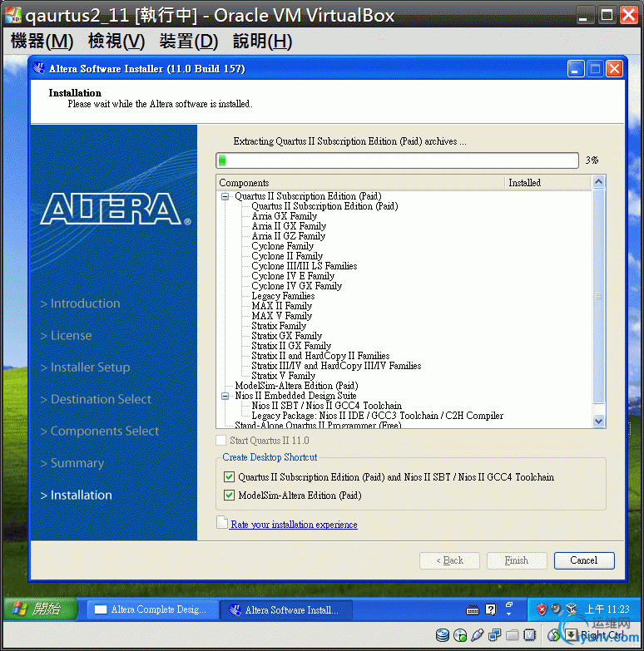Viewport: 644px width, 651px height.
Task: Select Arria II GX Family row
Action: click(x=289, y=226)
